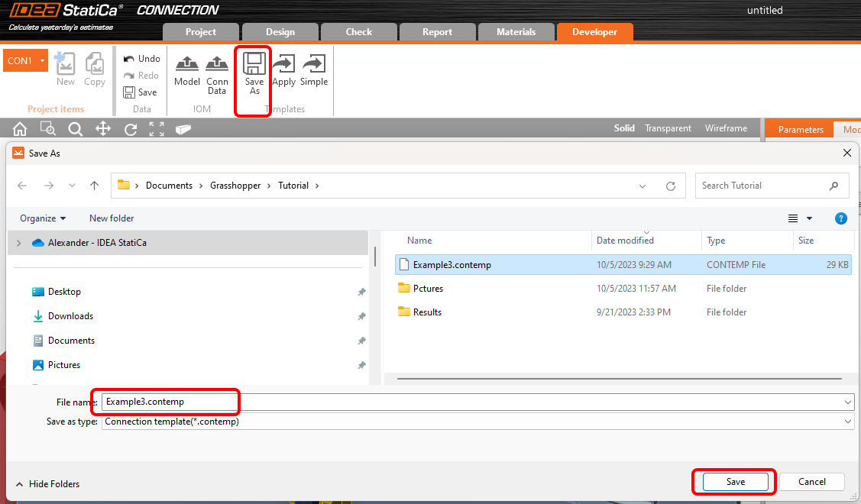Image resolution: width=861 pixels, height=504 pixels.
Task: Enable Transparent display mode
Action: [668, 128]
